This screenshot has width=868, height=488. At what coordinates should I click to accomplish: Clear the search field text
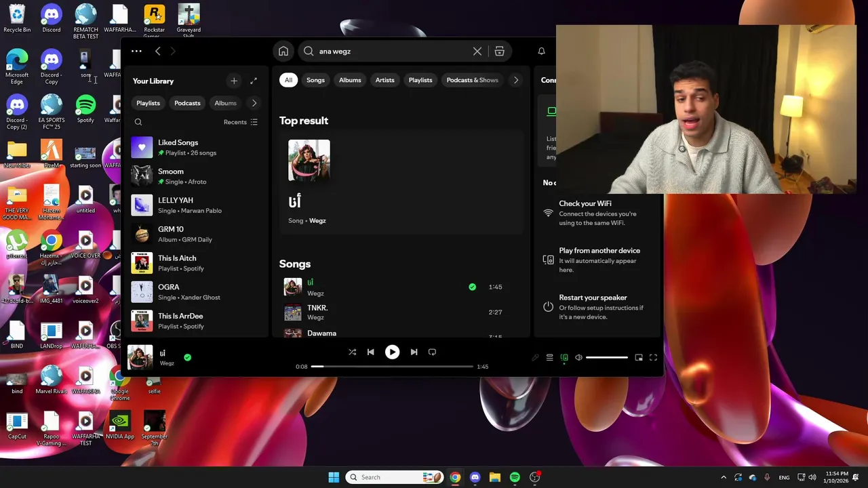pos(477,51)
